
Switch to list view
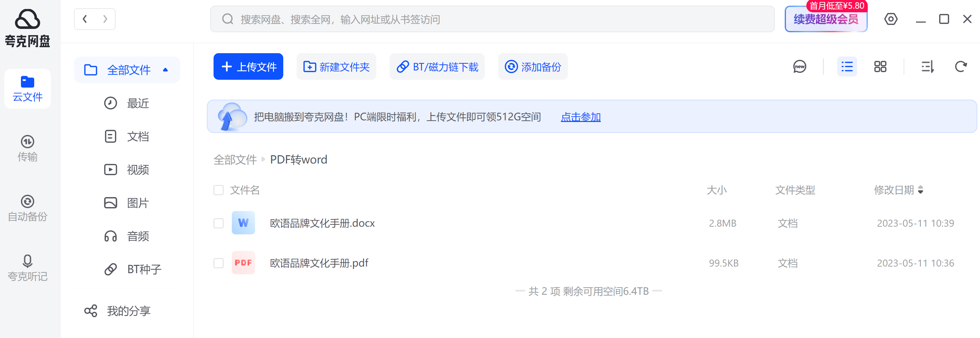click(x=847, y=67)
